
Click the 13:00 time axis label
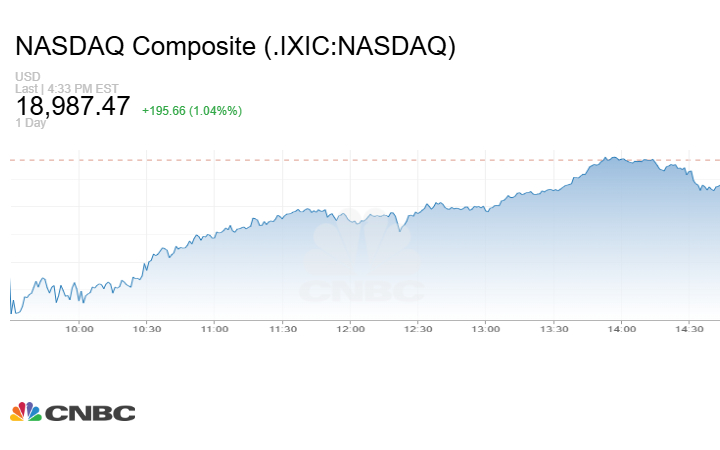click(486, 328)
